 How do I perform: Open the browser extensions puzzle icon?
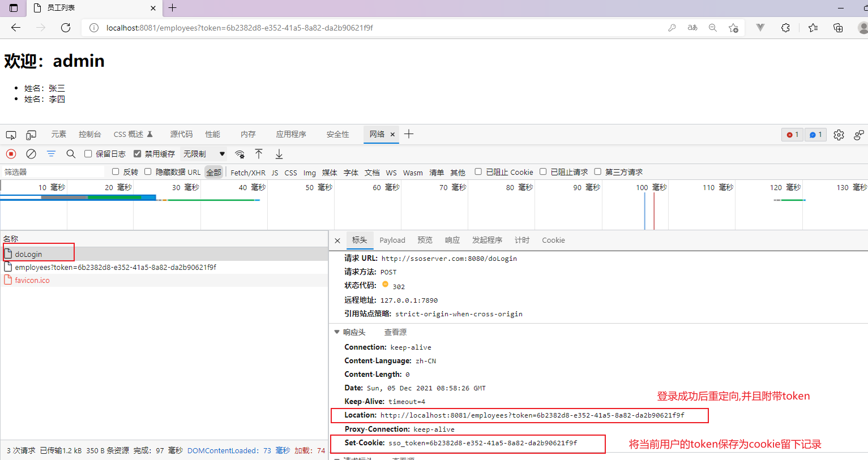785,28
